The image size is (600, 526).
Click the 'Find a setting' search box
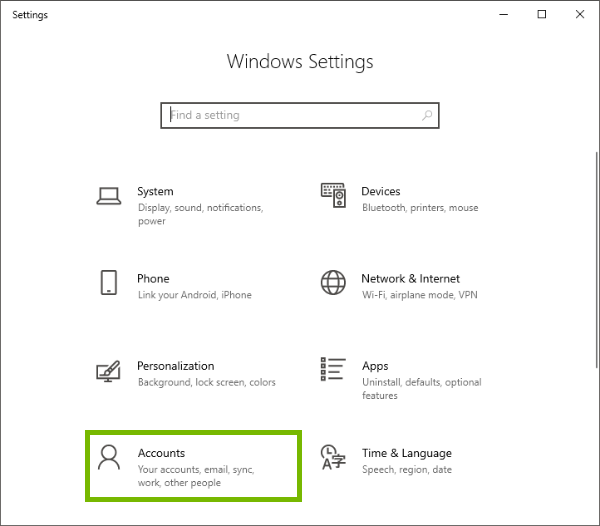coord(300,115)
